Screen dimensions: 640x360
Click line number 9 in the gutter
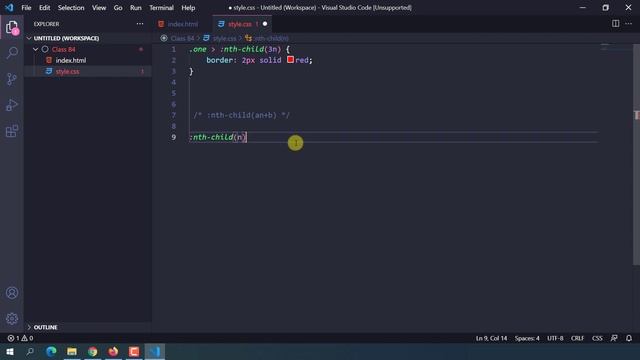point(173,137)
